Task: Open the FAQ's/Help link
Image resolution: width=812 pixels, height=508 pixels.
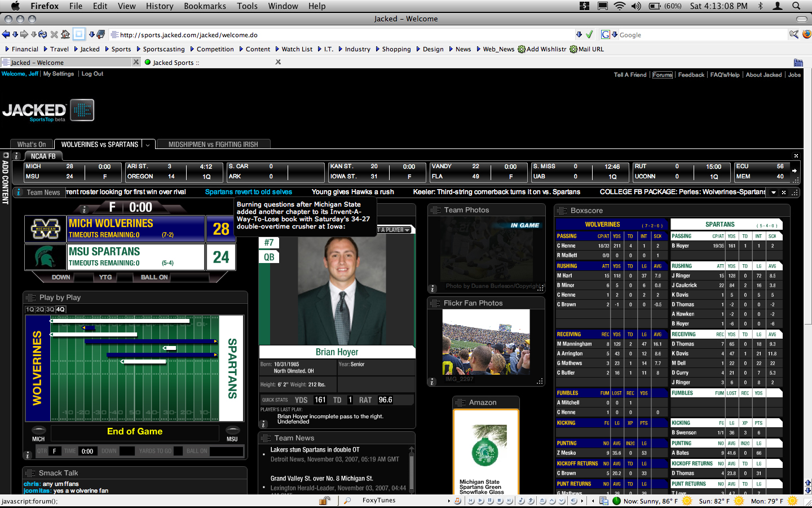Action: (x=725, y=75)
